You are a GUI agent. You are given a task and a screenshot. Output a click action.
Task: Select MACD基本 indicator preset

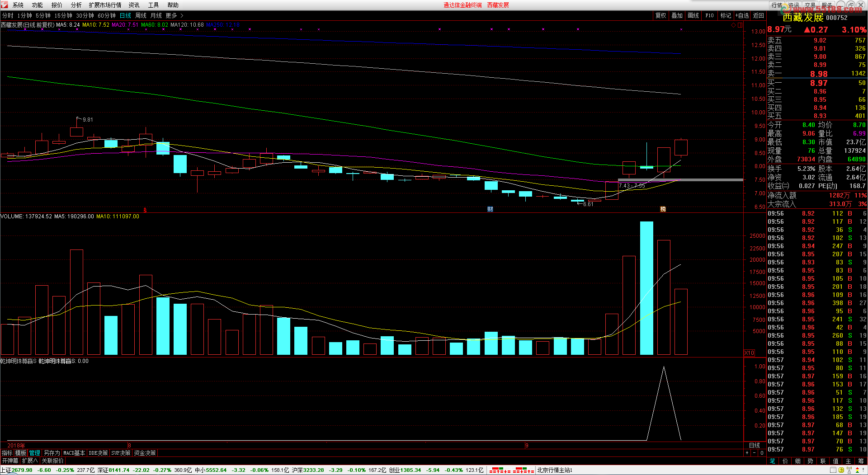pyautogui.click(x=74, y=452)
